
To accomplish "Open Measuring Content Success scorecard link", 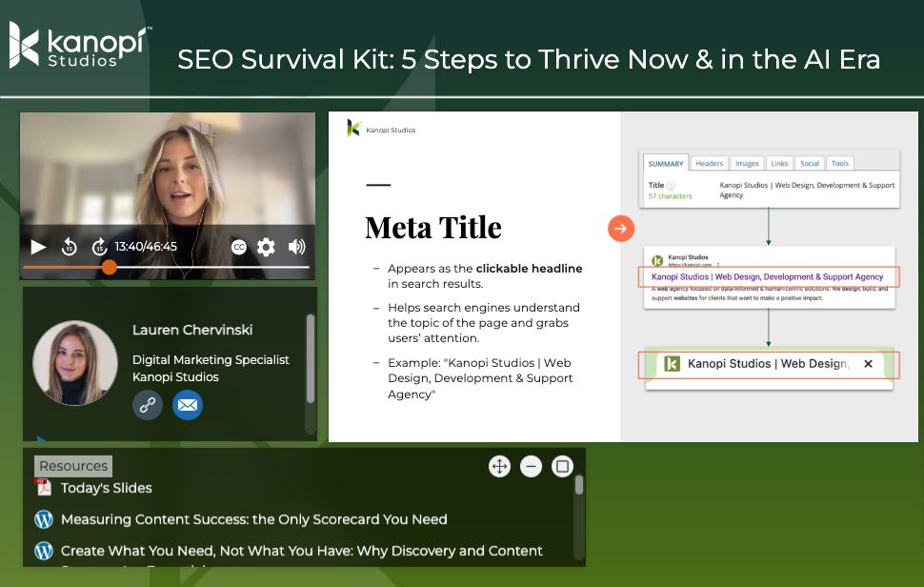I will [254, 519].
